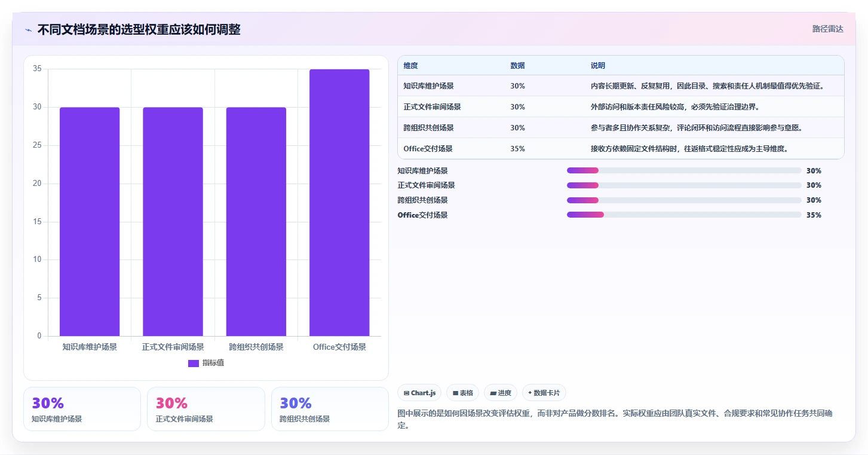Click the 35 tick on the y-axis
The width and height of the screenshot is (868, 455).
37,69
